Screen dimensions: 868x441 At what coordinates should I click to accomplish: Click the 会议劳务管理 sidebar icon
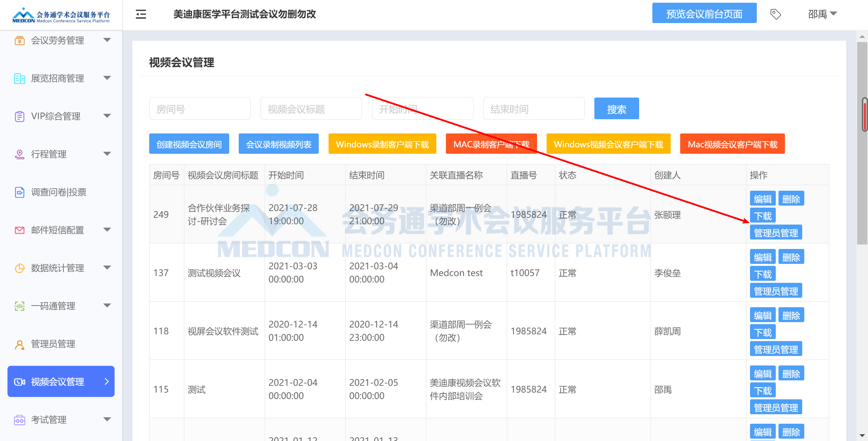pos(20,41)
